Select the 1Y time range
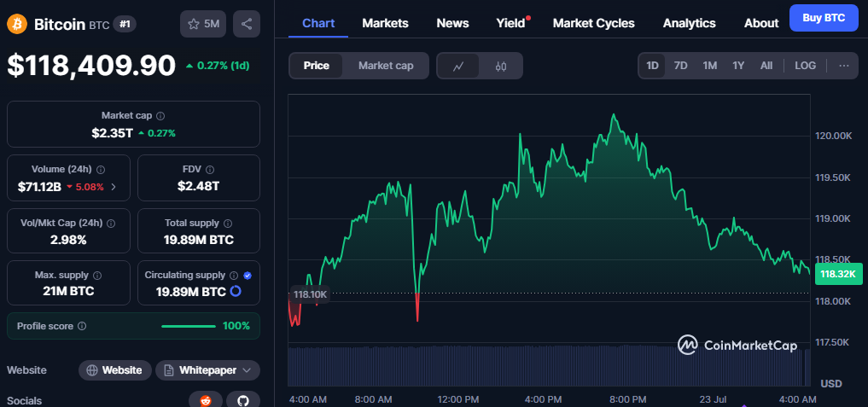The height and width of the screenshot is (407, 868). click(738, 66)
